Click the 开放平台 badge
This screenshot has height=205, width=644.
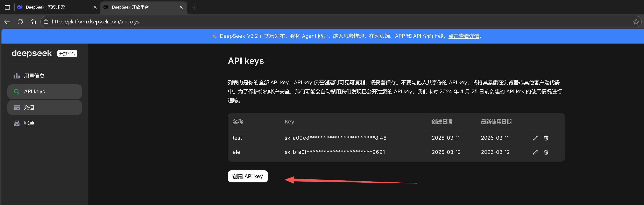[x=67, y=54]
